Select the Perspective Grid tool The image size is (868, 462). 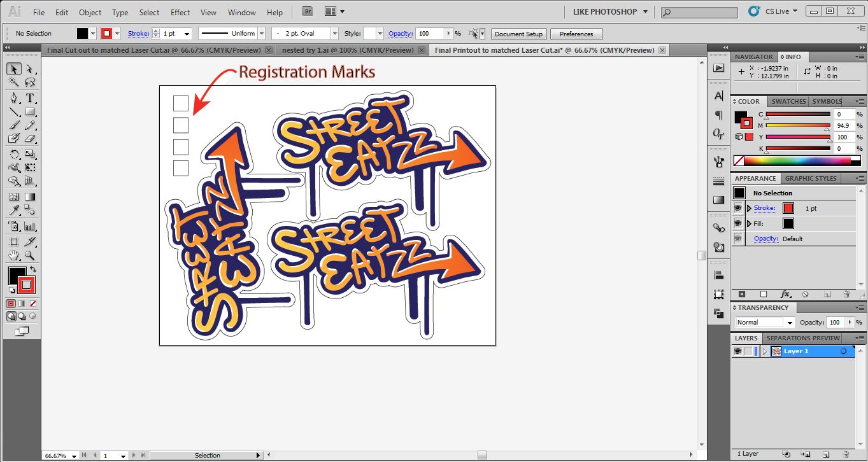pos(29,181)
